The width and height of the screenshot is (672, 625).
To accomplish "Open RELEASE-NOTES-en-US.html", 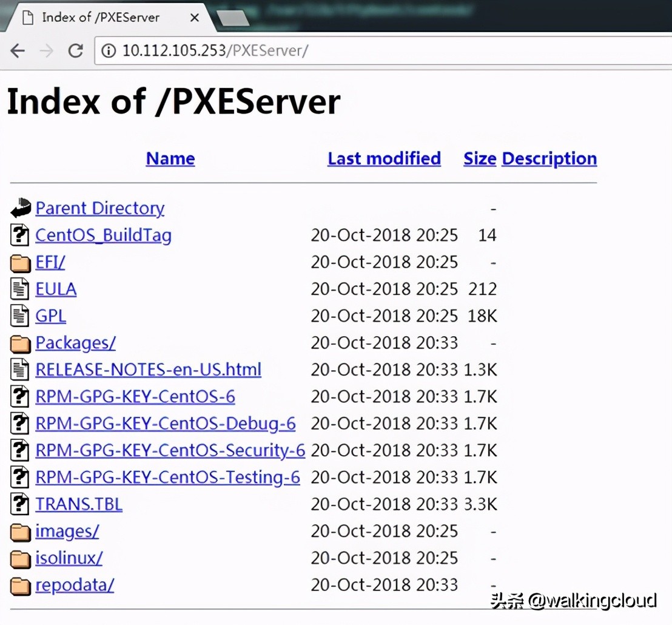I will pos(148,370).
